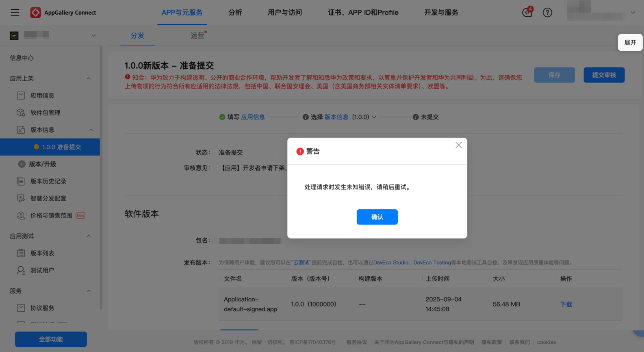Open the notifications icon with badge
The width and height of the screenshot is (644, 352).
(527, 12)
